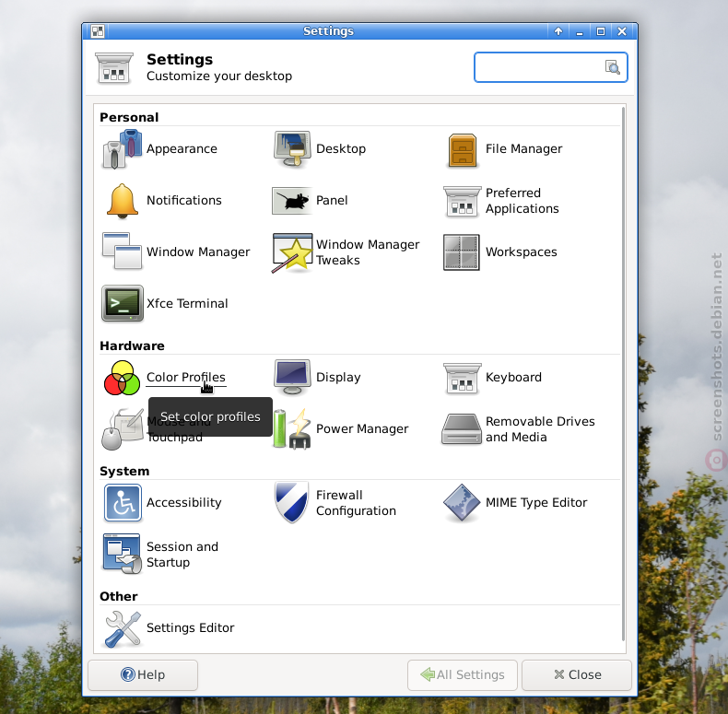Open Preferred Applications icon

click(462, 202)
